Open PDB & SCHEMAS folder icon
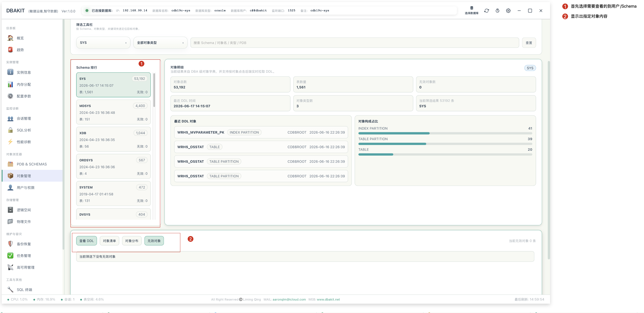This screenshot has height=313, width=644. pos(10,164)
